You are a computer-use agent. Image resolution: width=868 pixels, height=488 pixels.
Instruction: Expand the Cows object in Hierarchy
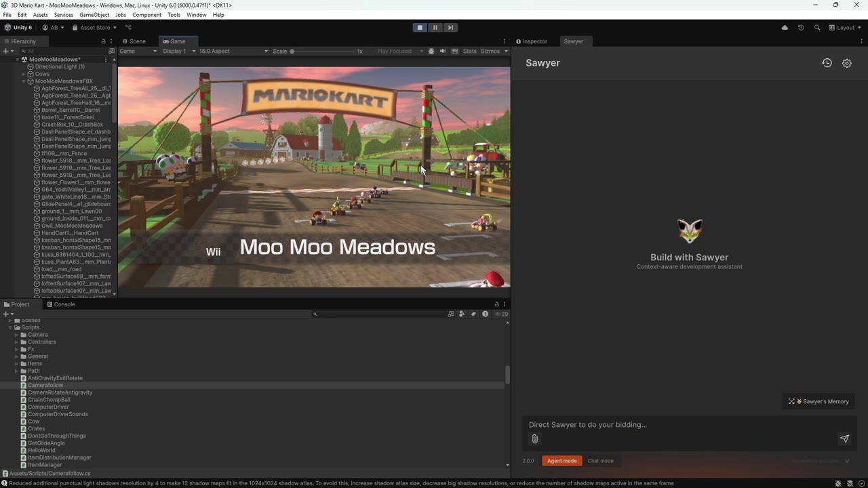pos(24,75)
